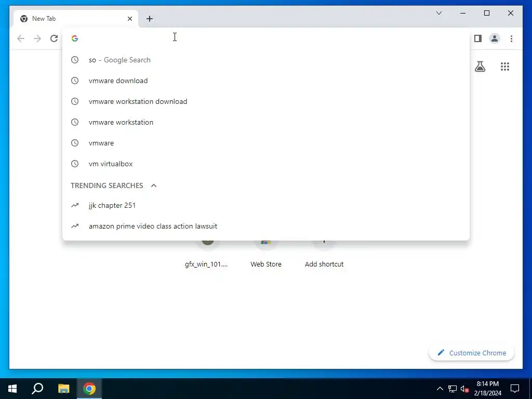Viewport: 532px width, 399px height.
Task: Select trending search 'jjk chapter 251'
Action: pos(266,205)
